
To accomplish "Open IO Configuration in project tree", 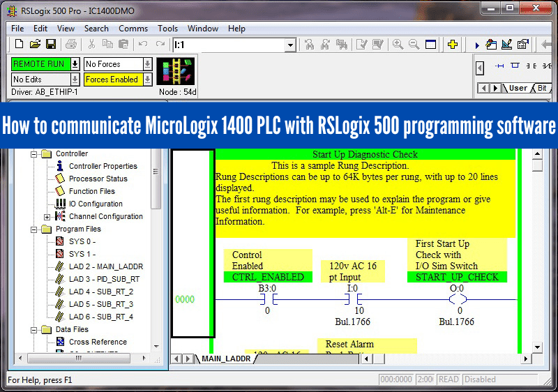I will pos(95,204).
